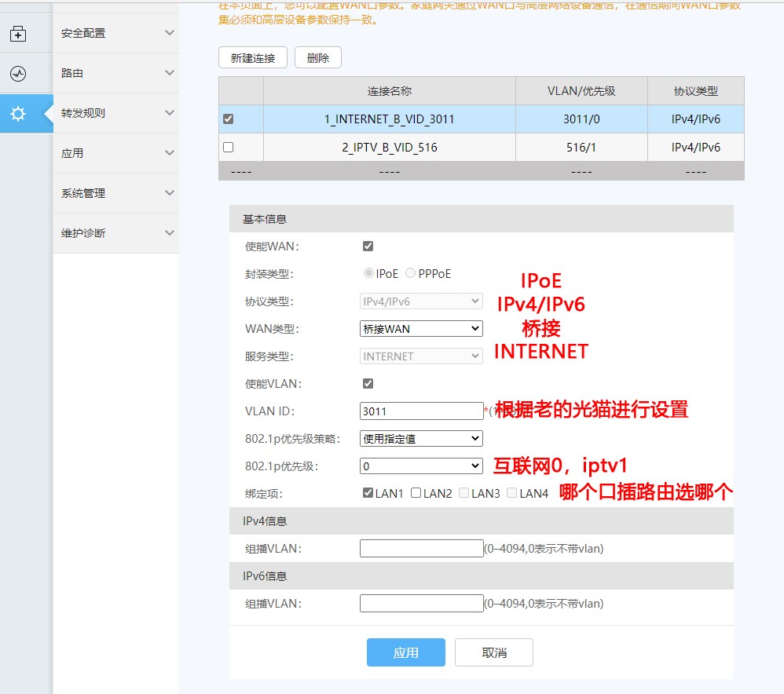The width and height of the screenshot is (784, 694).
Task: Click inside the VLAN ID input field
Action: coord(420,411)
